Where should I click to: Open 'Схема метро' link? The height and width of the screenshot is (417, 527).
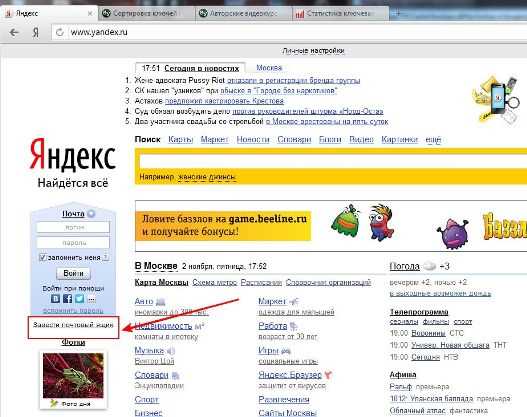[214, 283]
